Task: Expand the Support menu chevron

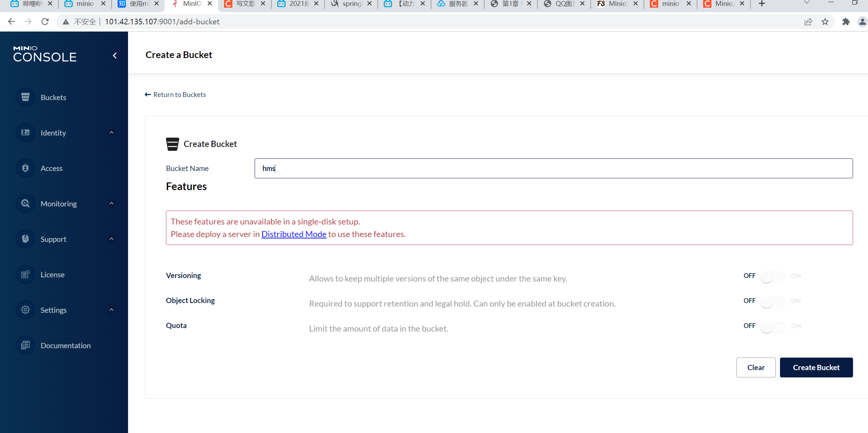Action: (x=111, y=239)
